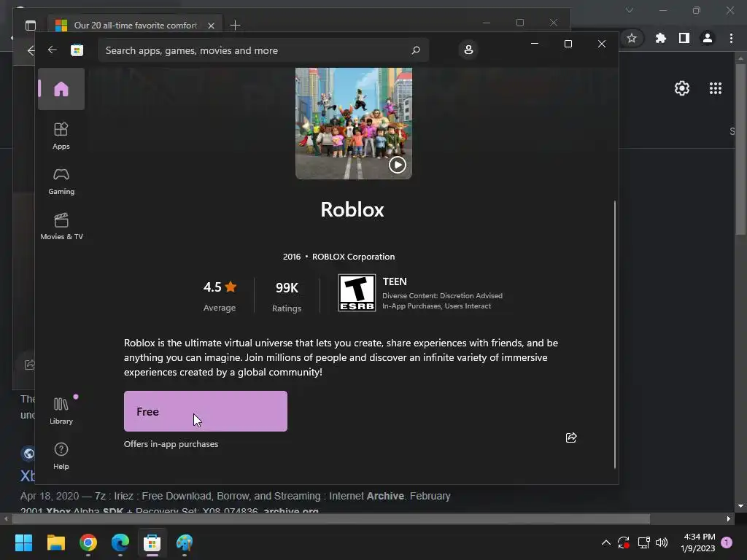Open Chrome three-dot menu
Viewport: 747px width, 560px height.
tap(731, 38)
